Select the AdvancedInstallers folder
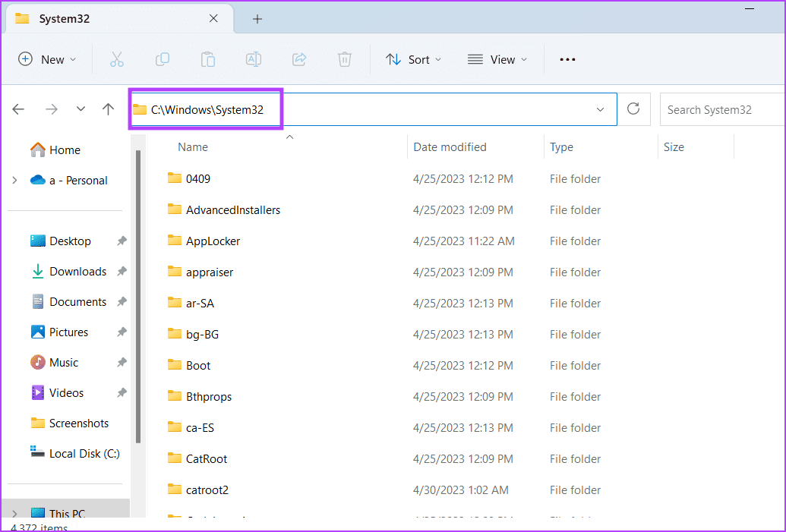The height and width of the screenshot is (532, 786). tap(223, 210)
